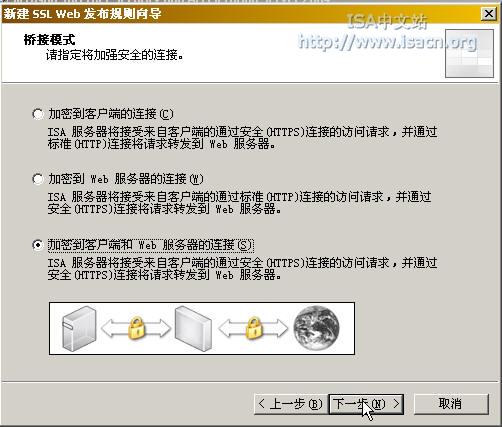Click the 加密到客户端的连接(C) label text
This screenshot has width=502, height=427.
coord(111,114)
